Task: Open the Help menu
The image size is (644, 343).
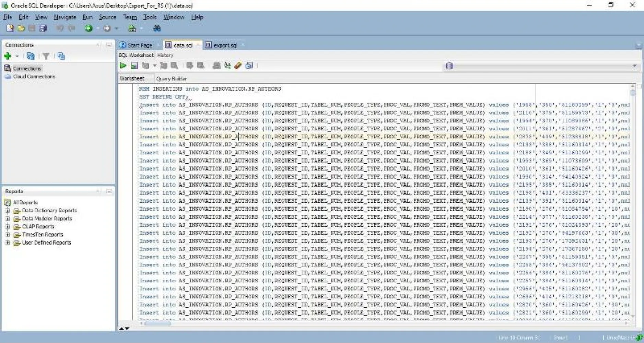Action: click(197, 17)
